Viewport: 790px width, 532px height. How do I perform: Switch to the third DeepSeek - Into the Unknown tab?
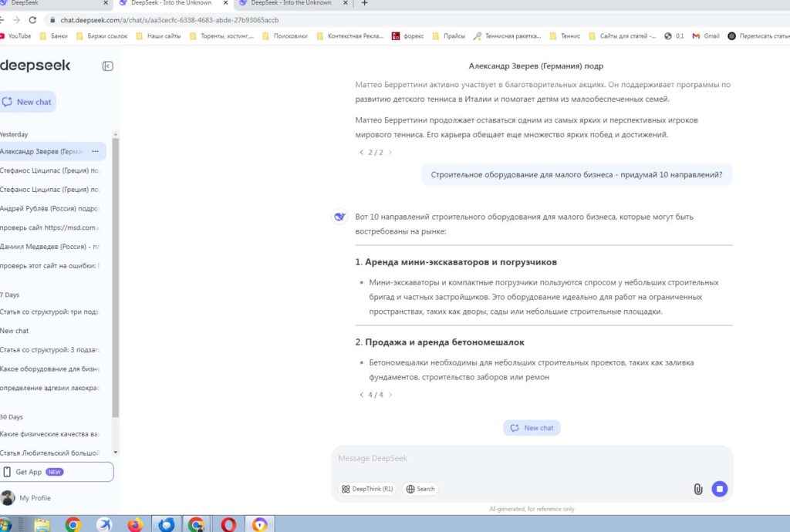pos(291,3)
